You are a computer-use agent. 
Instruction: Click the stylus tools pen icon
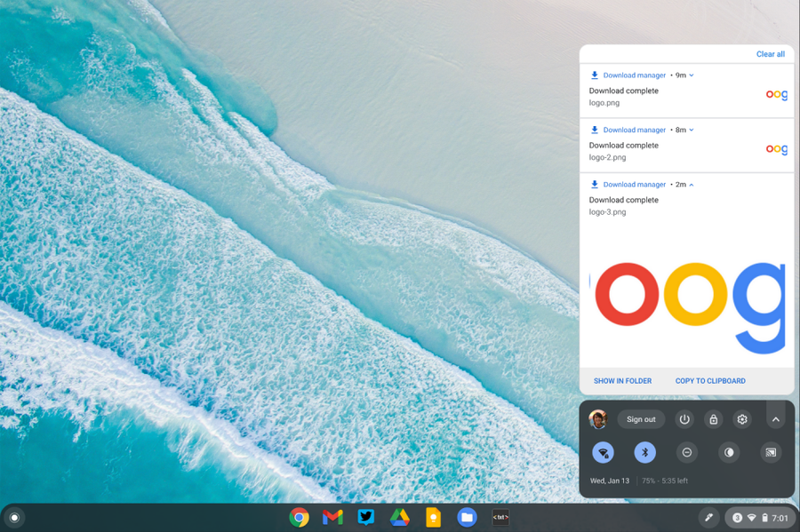(x=708, y=518)
